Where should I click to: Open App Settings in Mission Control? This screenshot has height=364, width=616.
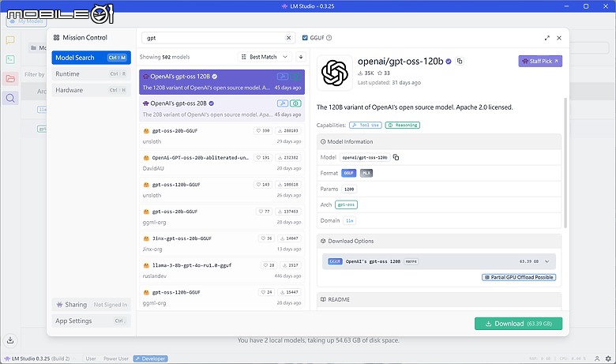pos(91,321)
